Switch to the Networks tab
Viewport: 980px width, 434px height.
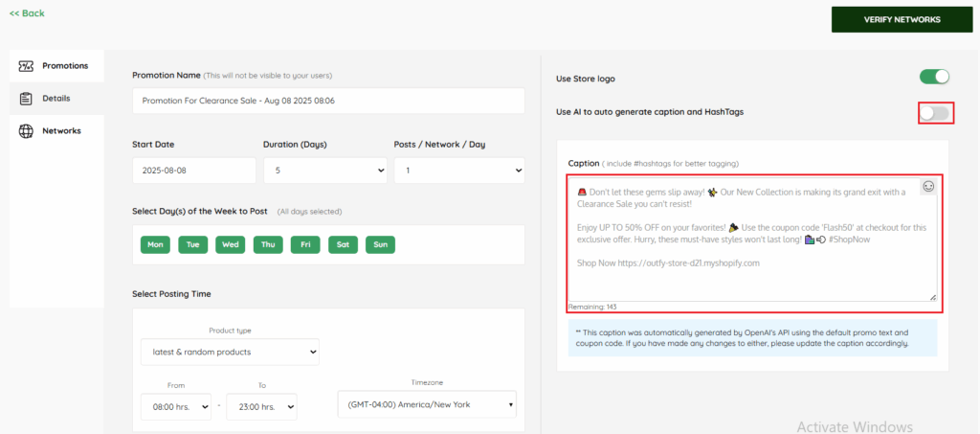[x=61, y=131]
